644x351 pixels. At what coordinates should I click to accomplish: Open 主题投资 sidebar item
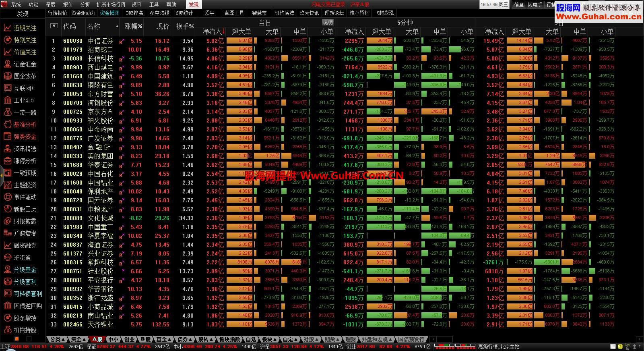[x=20, y=185]
